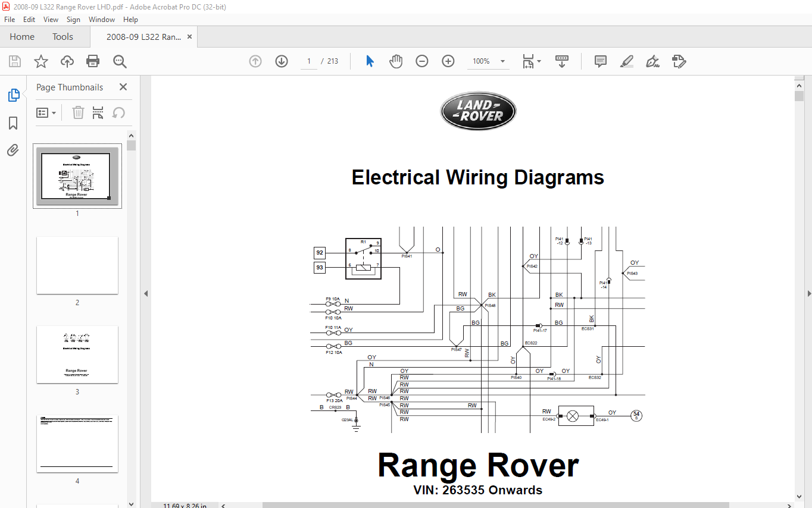The image size is (812, 508).
Task: Open the Edit menu
Action: [29, 20]
